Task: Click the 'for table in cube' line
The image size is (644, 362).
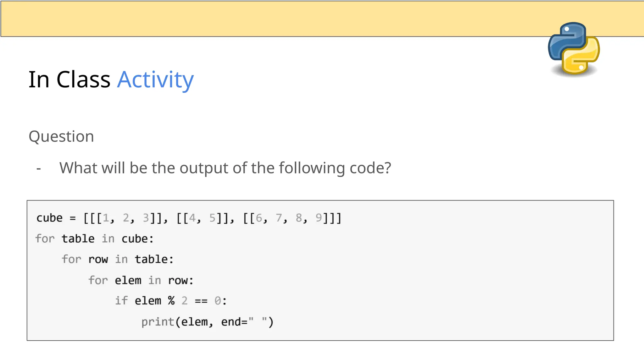Action: (x=95, y=239)
